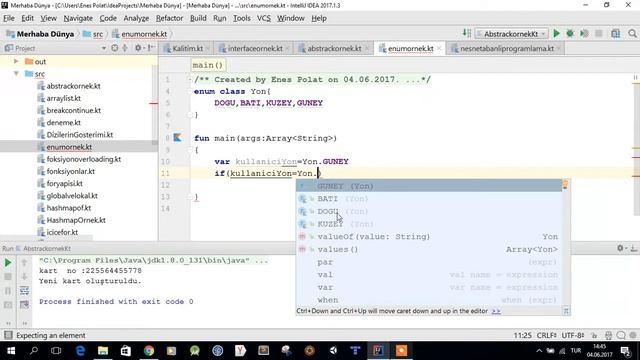
Task: Open the run configuration dropdown AbstrackornekKt
Action: 511,34
